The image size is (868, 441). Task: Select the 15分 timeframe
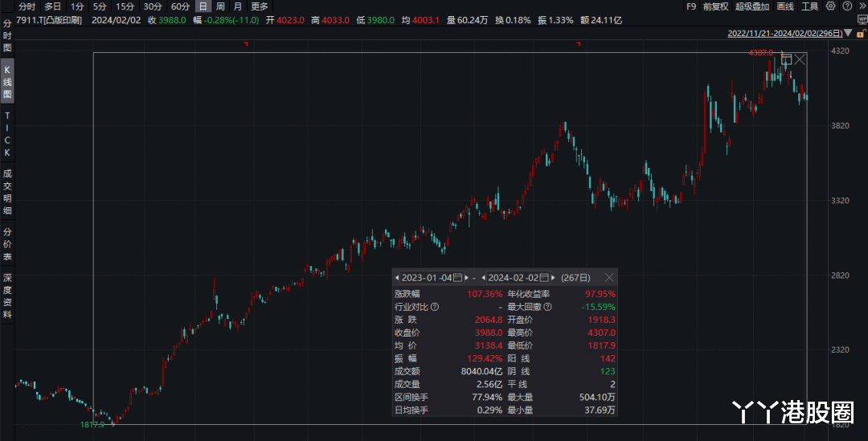click(x=125, y=6)
